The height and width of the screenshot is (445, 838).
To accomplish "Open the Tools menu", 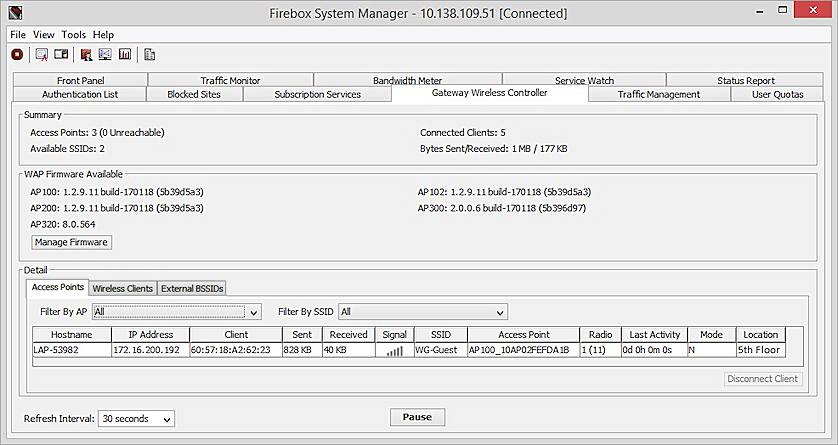I will tap(73, 35).
